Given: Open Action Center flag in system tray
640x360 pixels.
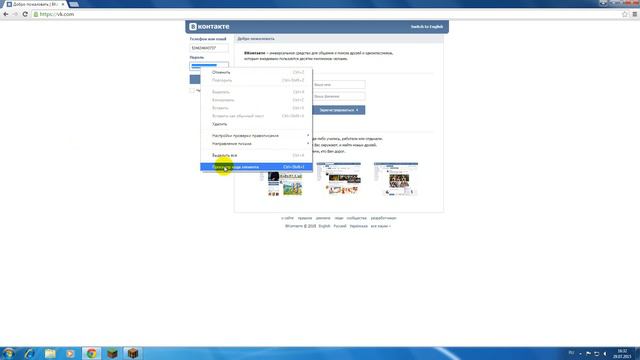Looking at the screenshot, I should coord(588,354).
